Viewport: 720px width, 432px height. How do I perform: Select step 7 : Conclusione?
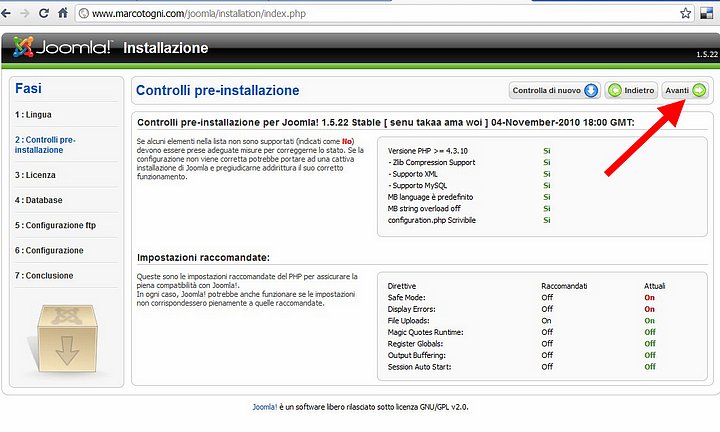click(x=44, y=275)
